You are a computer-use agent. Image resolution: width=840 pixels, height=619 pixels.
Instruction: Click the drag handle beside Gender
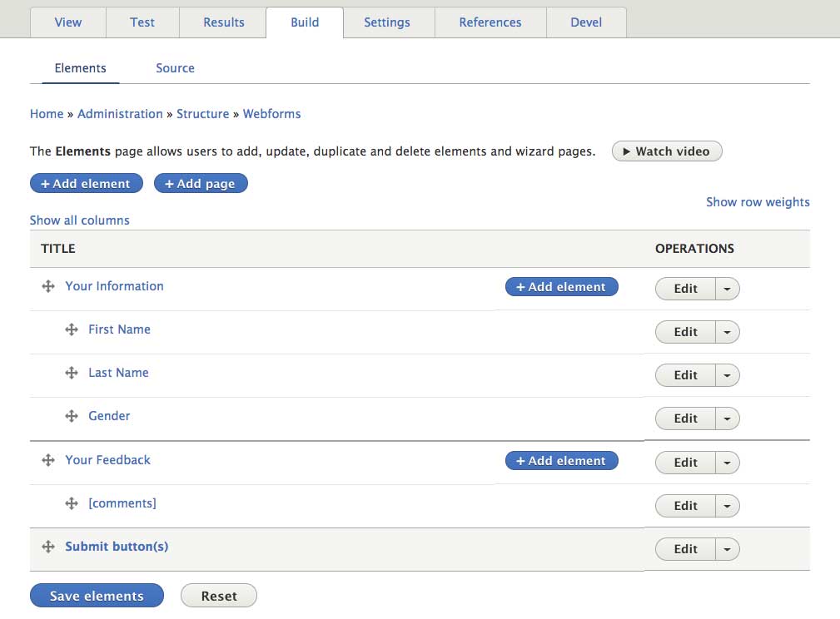72,416
